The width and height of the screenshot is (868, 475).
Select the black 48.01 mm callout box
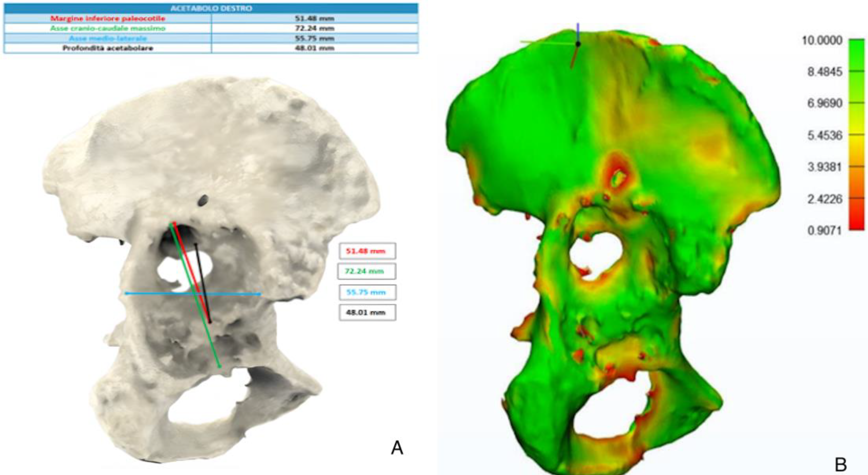pyautogui.click(x=367, y=313)
